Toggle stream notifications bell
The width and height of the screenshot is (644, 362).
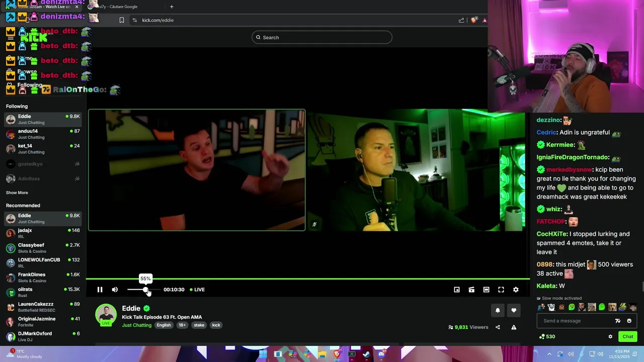pyautogui.click(x=498, y=310)
